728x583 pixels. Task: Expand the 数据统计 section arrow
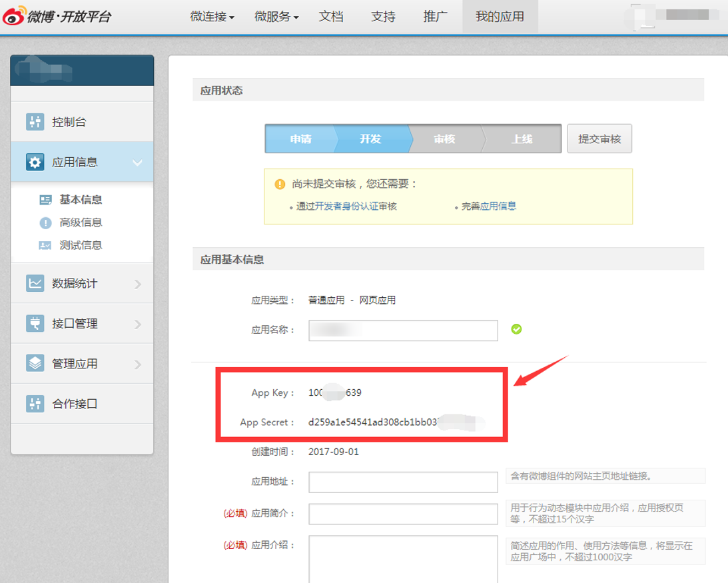[138, 284]
